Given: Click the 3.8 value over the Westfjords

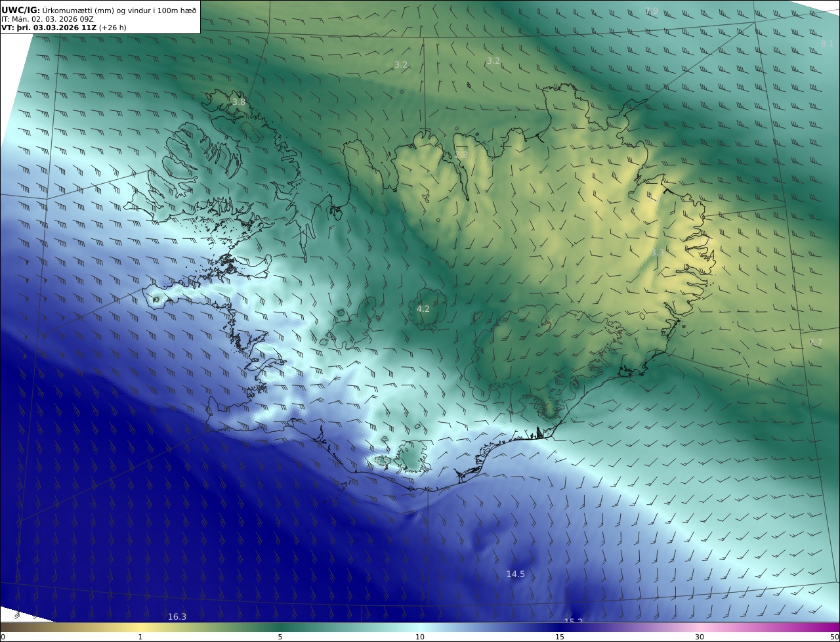Looking at the screenshot, I should click(x=239, y=102).
